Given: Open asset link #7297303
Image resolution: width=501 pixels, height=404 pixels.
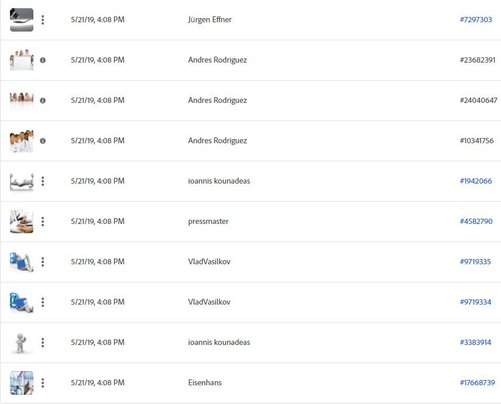Looking at the screenshot, I should (476, 20).
